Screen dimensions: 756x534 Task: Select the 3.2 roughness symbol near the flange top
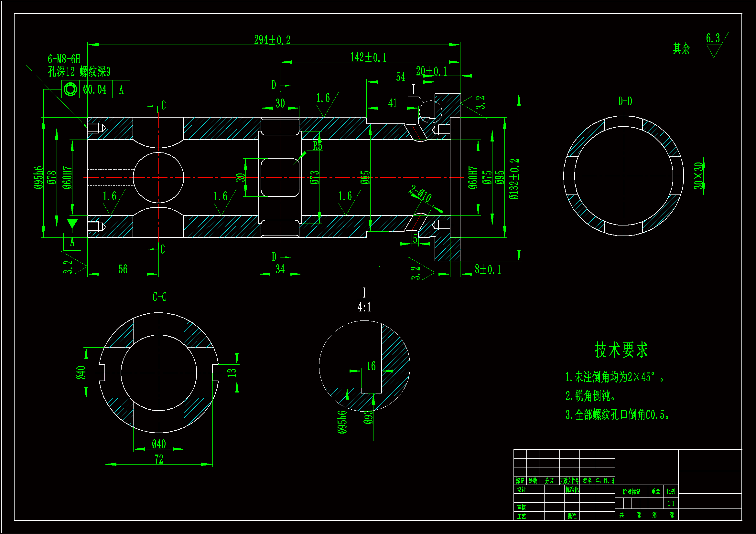point(474,103)
